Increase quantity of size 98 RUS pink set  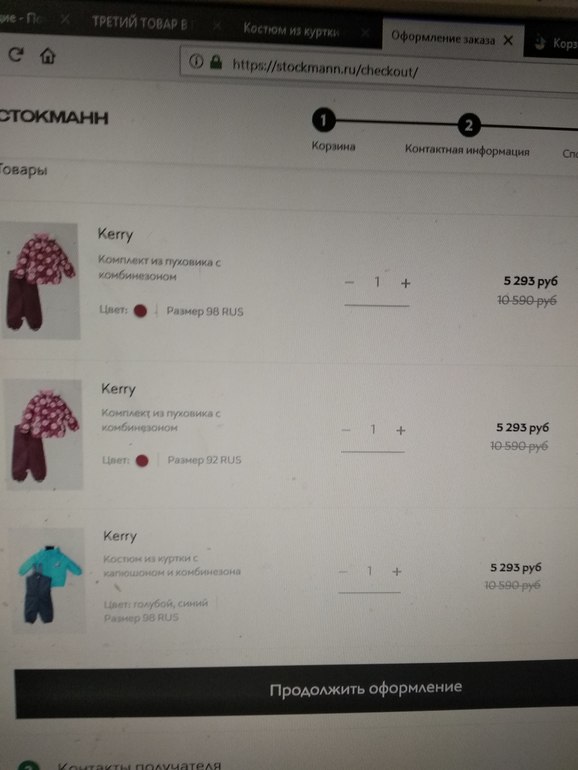(405, 283)
